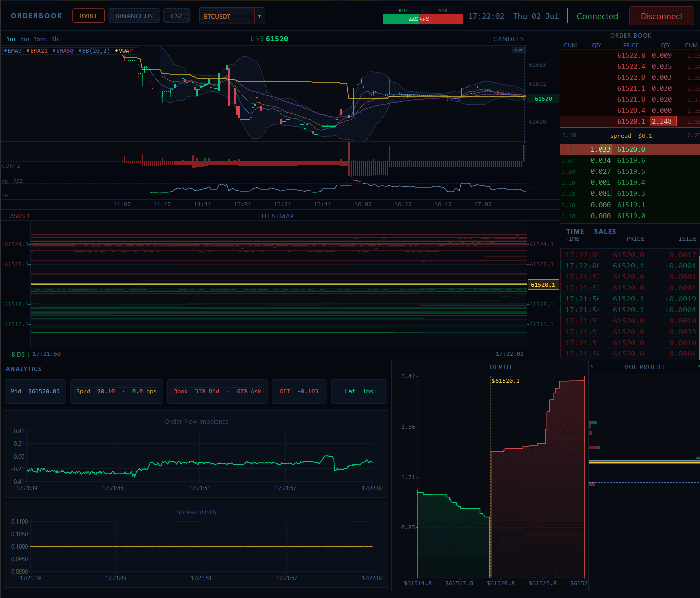Click the CANDLES panel title
The width and height of the screenshot is (700, 598).
(508, 39)
